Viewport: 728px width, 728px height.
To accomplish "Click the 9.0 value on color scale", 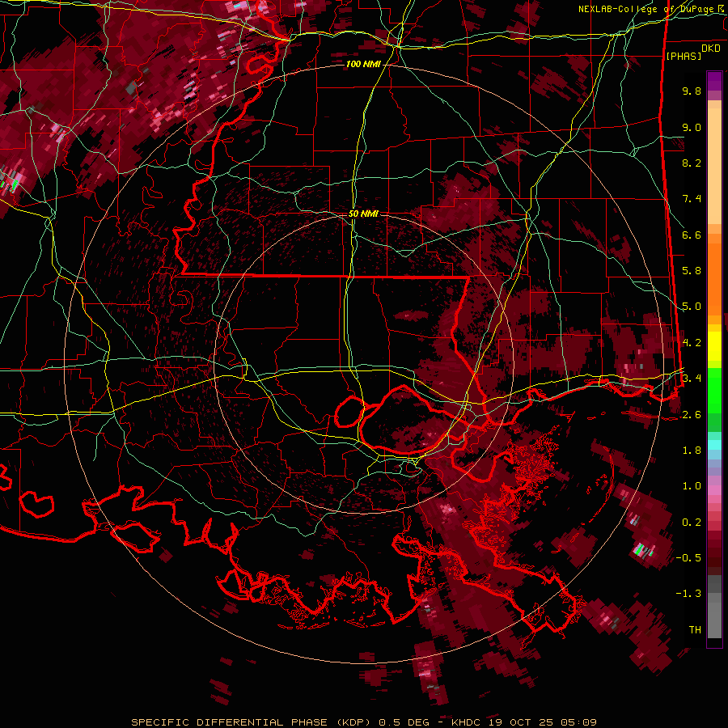I will (692, 127).
